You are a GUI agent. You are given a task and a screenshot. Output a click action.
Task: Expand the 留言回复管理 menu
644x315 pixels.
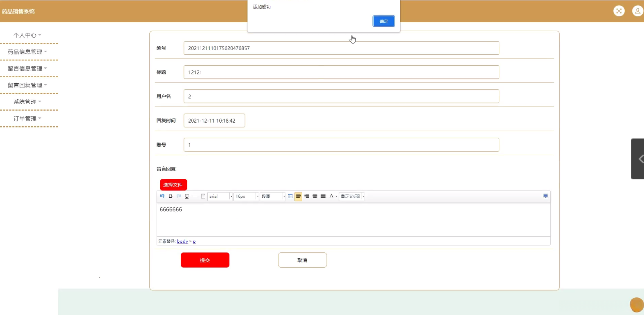click(x=27, y=85)
